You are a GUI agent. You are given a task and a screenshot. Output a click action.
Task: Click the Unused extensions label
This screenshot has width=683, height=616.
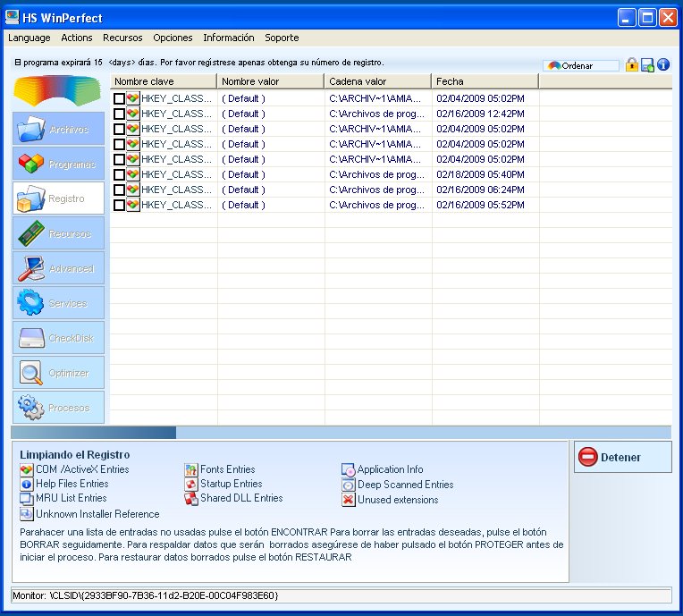point(398,500)
